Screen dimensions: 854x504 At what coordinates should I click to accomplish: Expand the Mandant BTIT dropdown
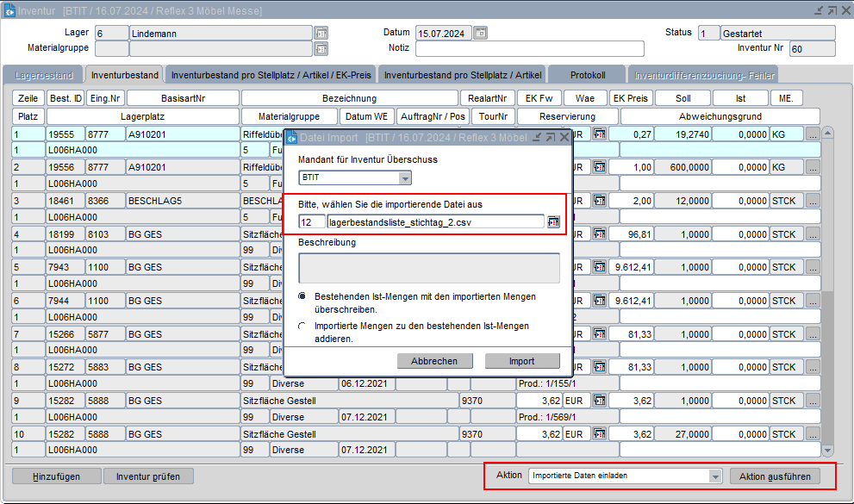[405, 178]
